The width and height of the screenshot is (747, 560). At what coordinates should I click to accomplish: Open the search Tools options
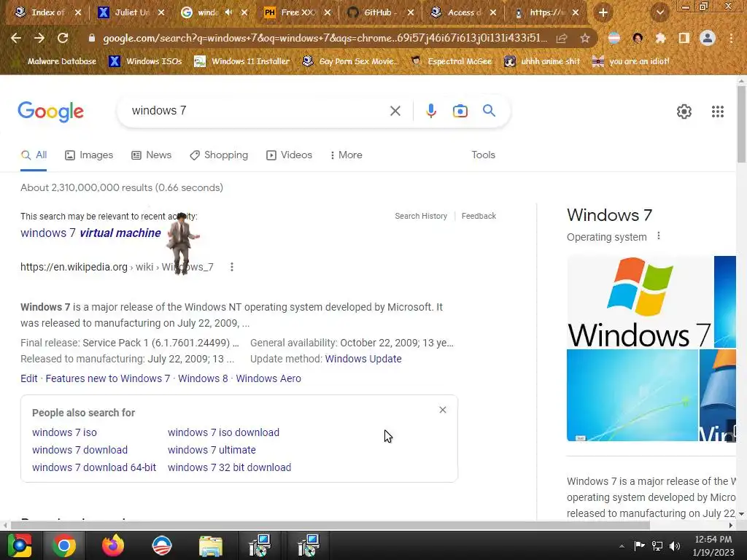coord(483,155)
